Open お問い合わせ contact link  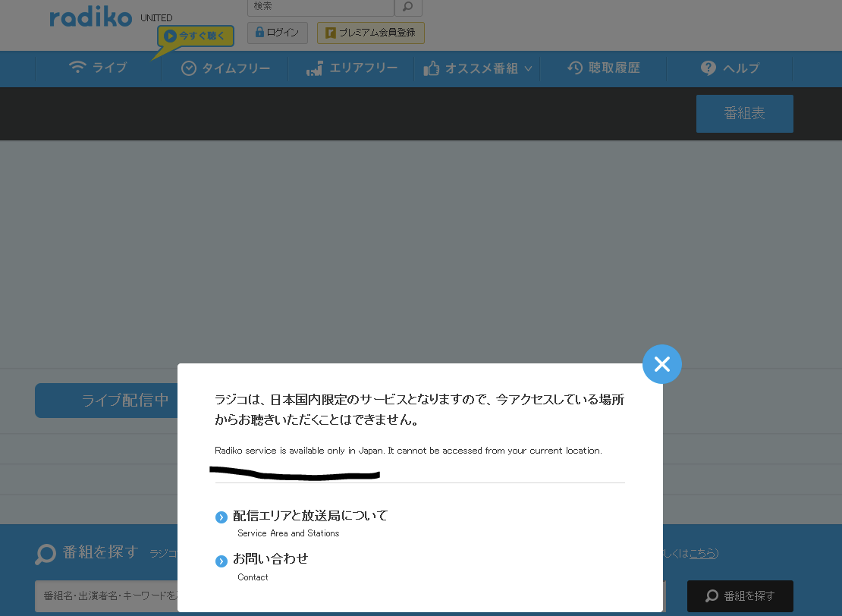[x=270, y=558]
